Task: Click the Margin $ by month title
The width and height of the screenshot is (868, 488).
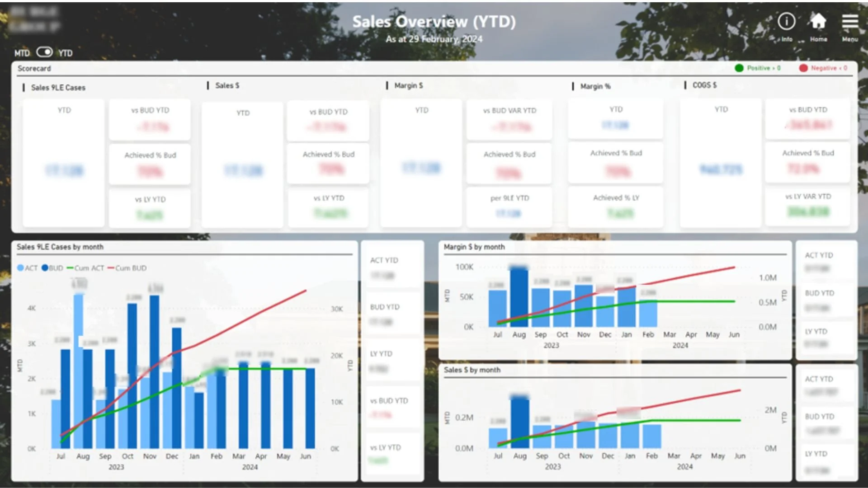Action: click(474, 247)
